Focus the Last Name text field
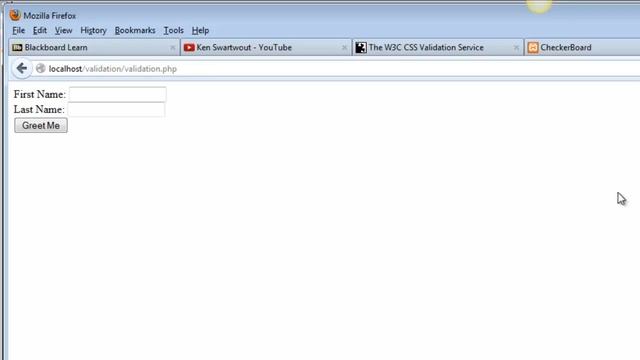This screenshot has height=360, width=640. click(116, 109)
